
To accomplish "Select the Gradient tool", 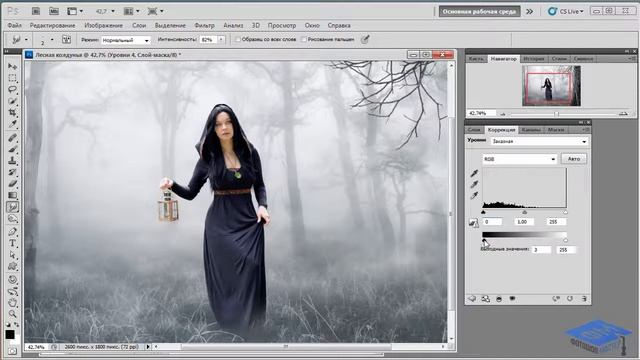I will click(13, 195).
